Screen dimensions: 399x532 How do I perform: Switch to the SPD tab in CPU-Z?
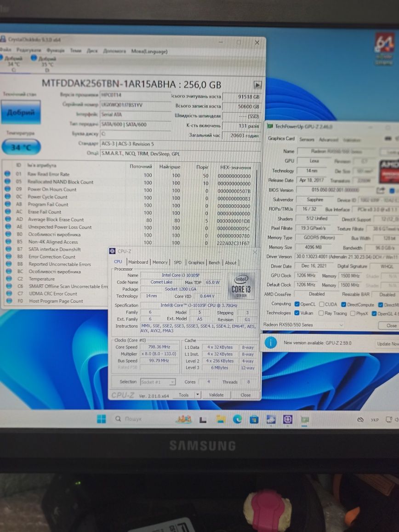click(x=177, y=262)
